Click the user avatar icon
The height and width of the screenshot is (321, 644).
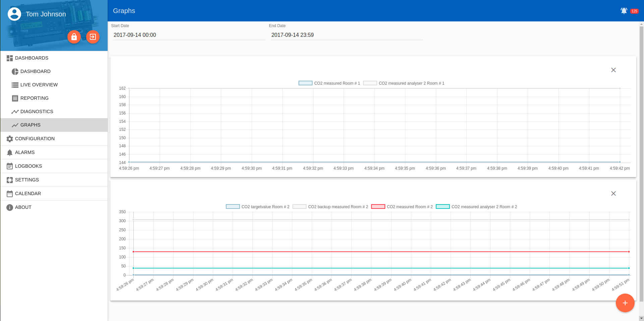[x=14, y=14]
